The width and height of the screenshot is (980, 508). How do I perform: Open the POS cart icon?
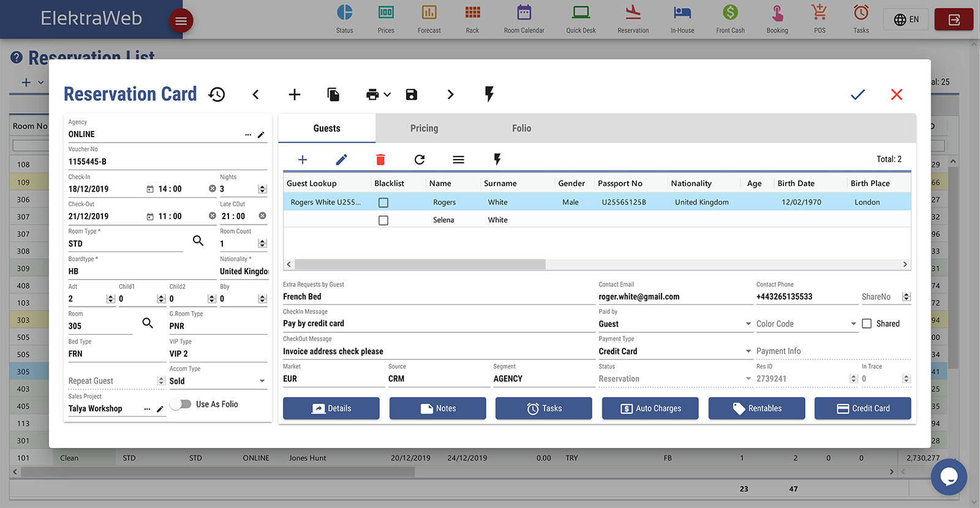click(819, 12)
